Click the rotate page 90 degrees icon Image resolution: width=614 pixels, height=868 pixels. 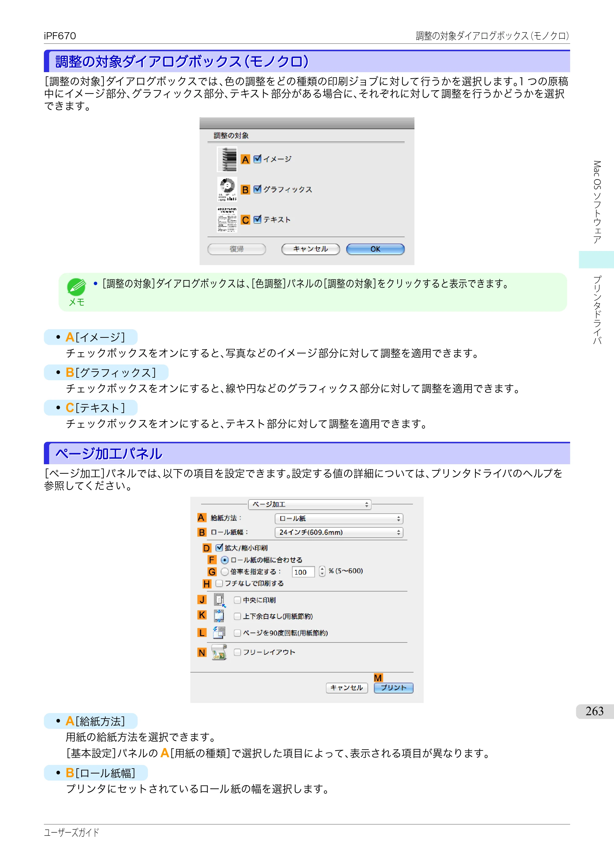219,632
